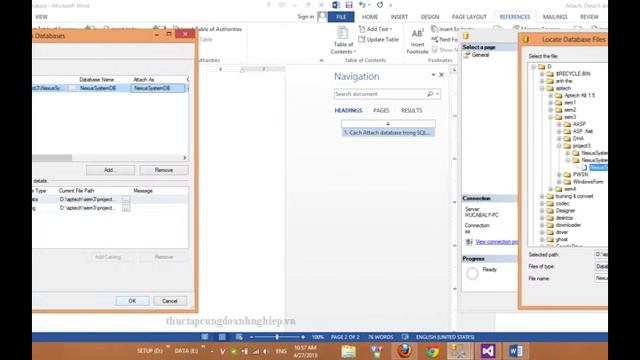Click the zoom slider handle in status bar

coord(277,337)
